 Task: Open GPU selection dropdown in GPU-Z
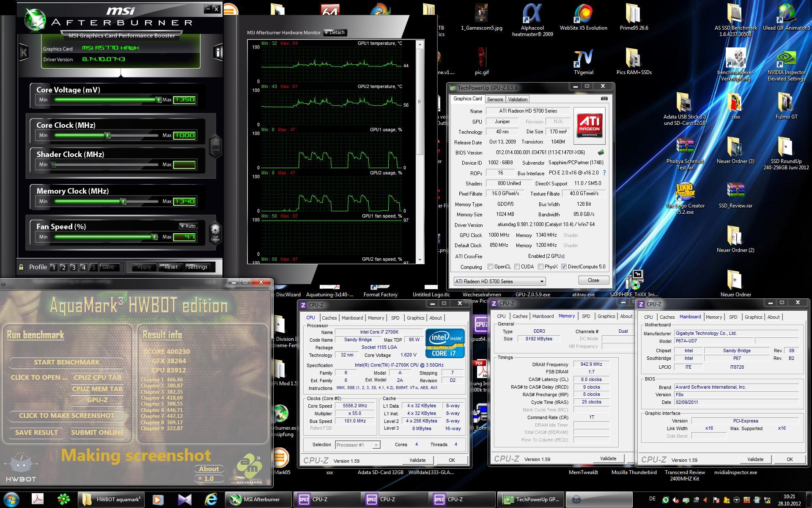click(499, 281)
